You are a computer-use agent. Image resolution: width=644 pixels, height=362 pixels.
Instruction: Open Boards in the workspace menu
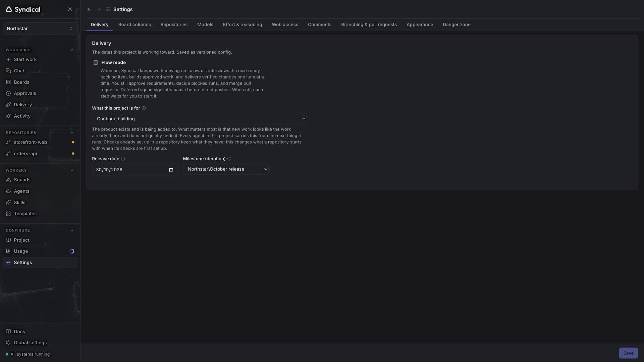click(40, 82)
